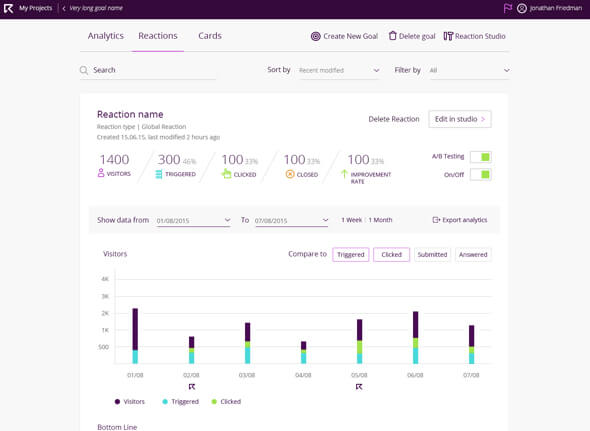Click Export analytics
This screenshot has width=590, height=431.
pos(465,220)
